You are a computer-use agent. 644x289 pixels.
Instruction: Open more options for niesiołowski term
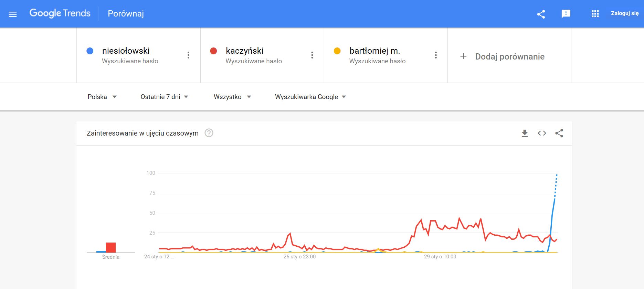188,55
